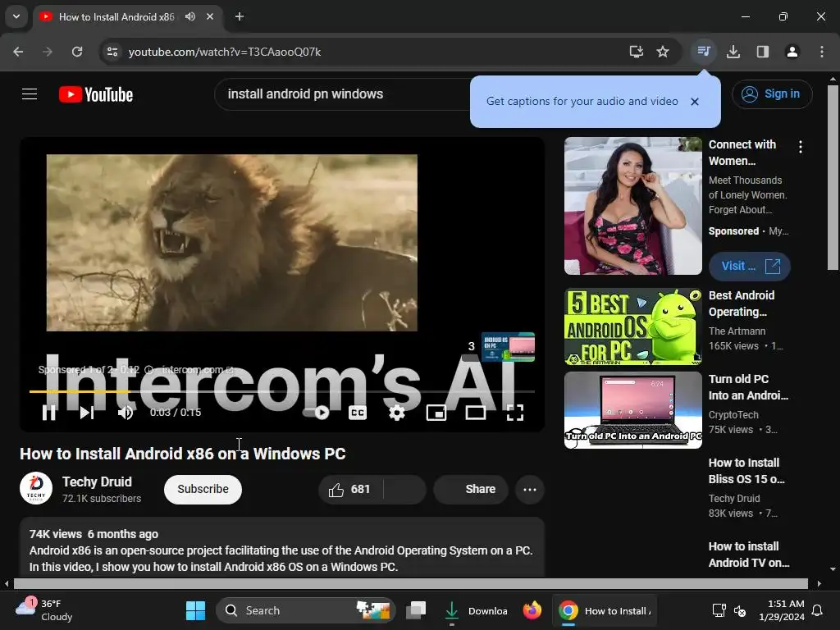Skip to the next video
Viewport: 840px width, 630px height.
(x=87, y=413)
